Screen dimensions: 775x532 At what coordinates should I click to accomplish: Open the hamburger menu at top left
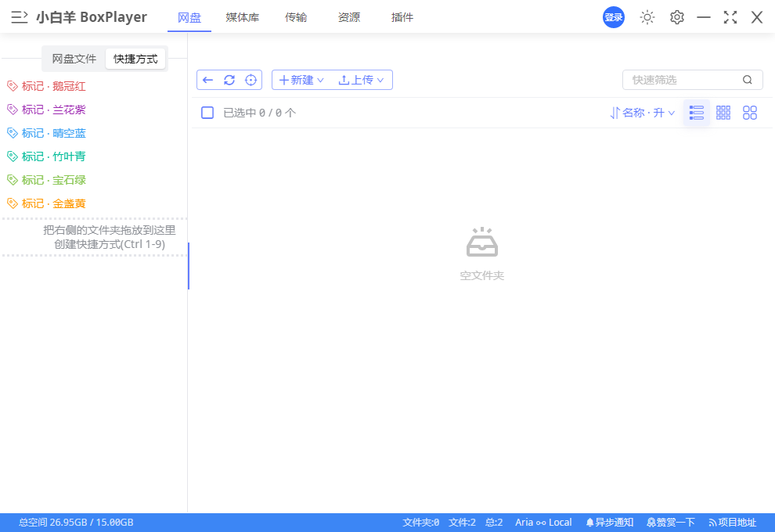19,16
